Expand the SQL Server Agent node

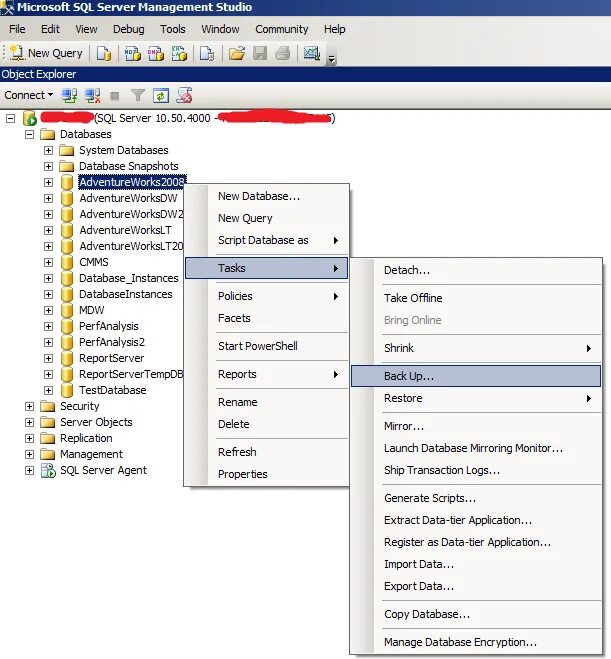(29, 470)
